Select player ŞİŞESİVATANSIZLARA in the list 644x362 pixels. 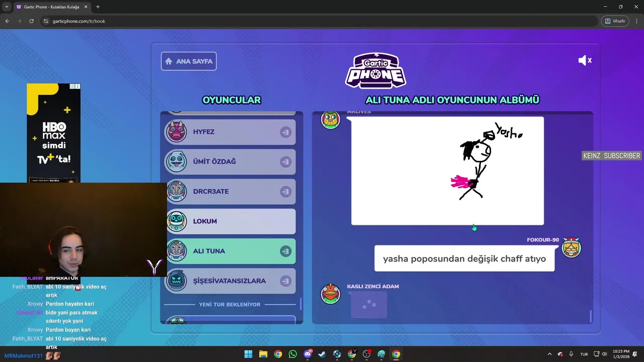click(231, 281)
